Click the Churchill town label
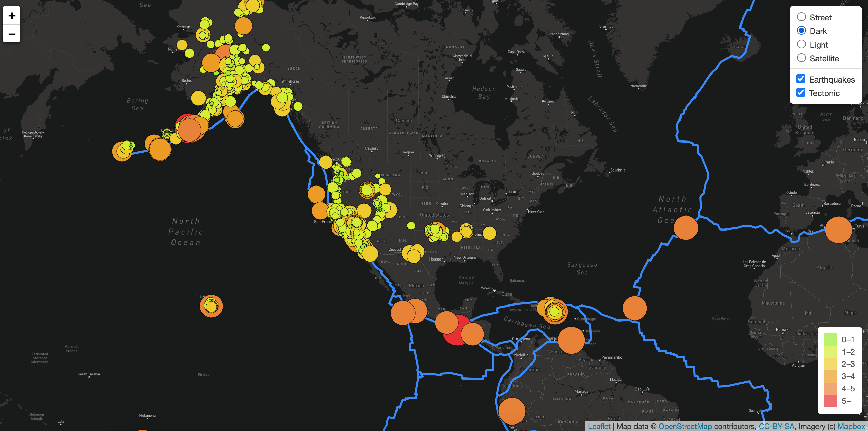The height and width of the screenshot is (431, 868). coord(449,96)
